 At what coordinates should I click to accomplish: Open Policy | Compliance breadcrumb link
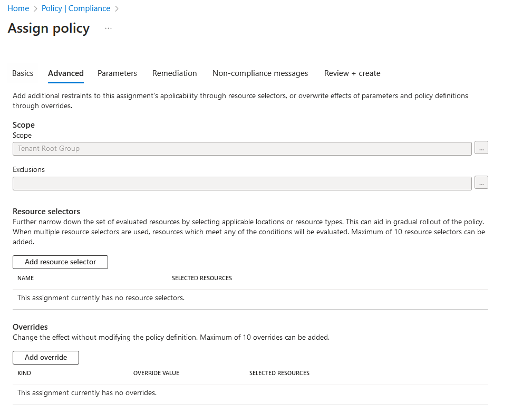[x=75, y=8]
